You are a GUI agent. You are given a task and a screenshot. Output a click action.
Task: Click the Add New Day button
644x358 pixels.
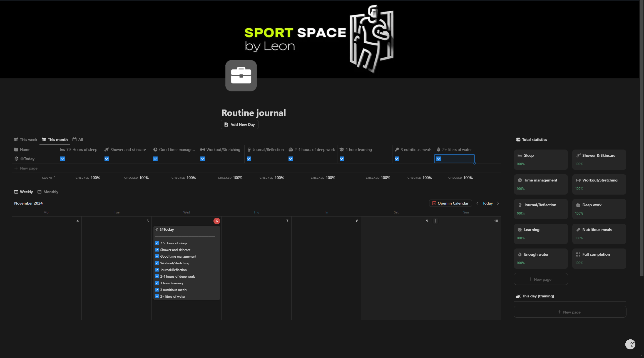click(239, 125)
